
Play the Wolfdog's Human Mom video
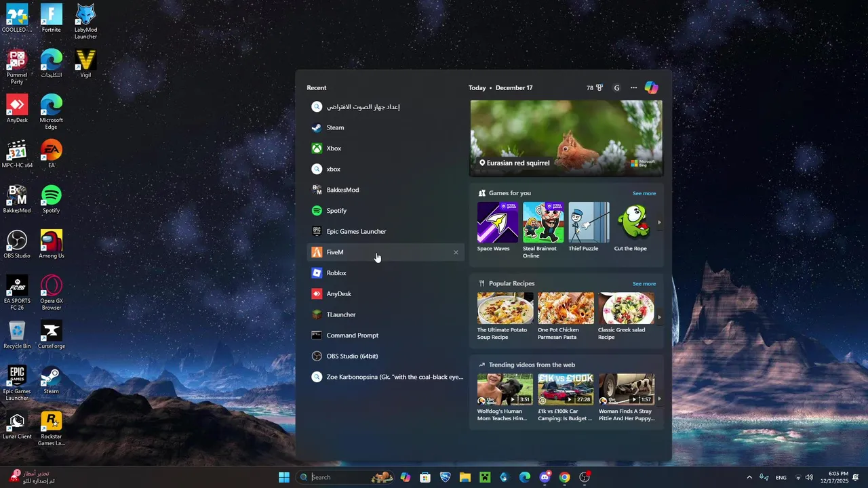(x=505, y=398)
